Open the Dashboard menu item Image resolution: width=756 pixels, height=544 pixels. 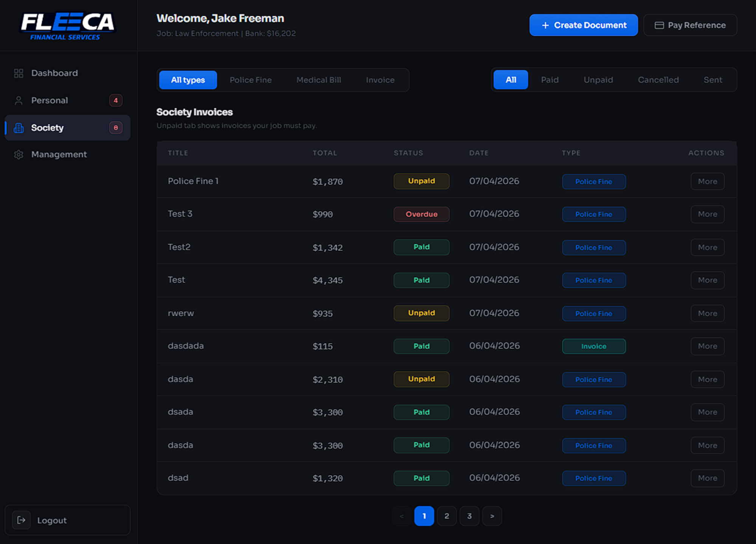[x=68, y=73]
